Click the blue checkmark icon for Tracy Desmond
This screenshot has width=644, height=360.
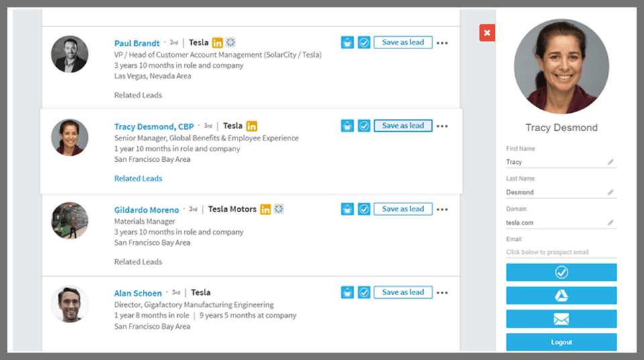pyautogui.click(x=364, y=126)
